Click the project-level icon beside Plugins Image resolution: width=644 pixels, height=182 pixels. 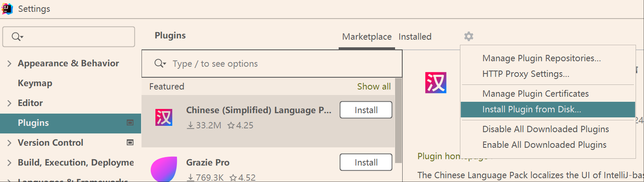click(130, 123)
